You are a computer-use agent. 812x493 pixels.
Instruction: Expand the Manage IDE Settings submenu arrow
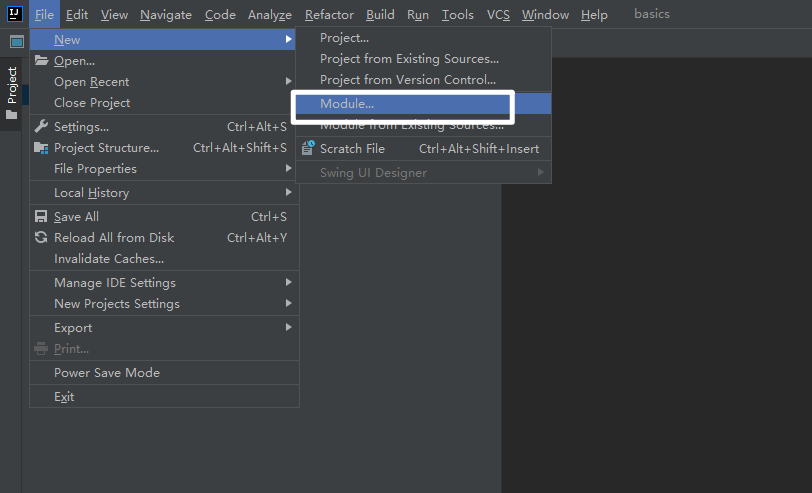288,282
